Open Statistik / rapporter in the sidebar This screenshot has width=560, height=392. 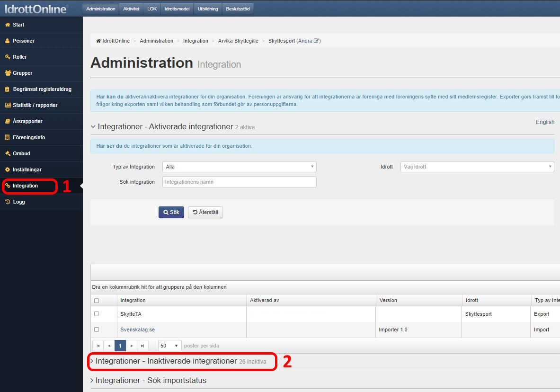42,105
